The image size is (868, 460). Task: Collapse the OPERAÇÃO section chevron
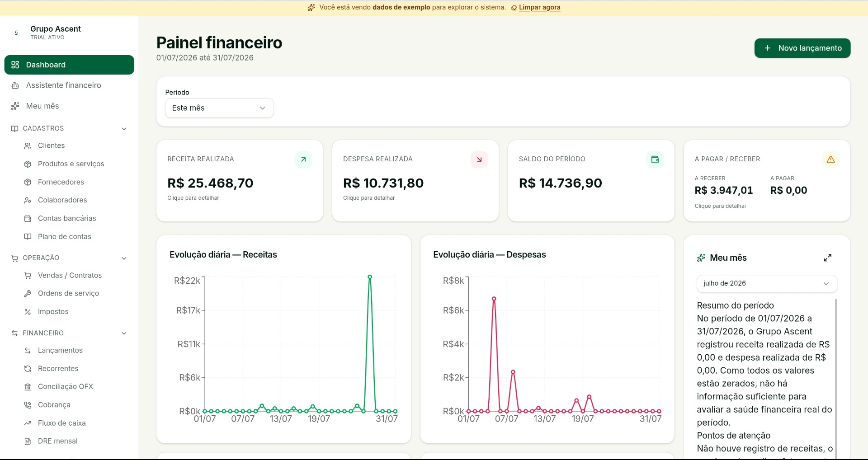(124, 258)
